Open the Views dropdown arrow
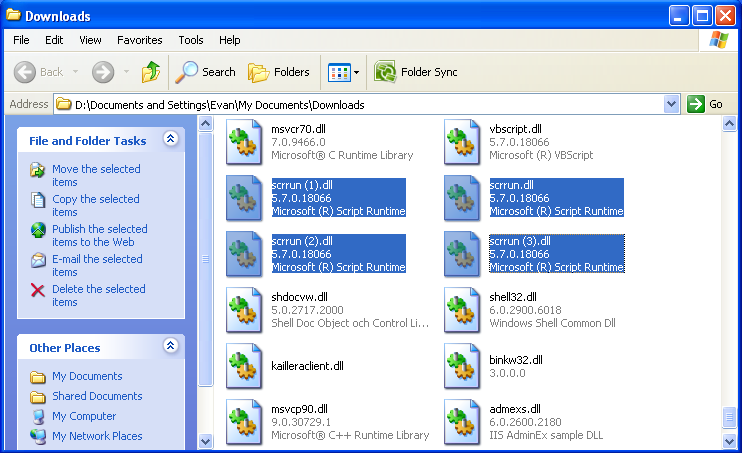 [356, 72]
